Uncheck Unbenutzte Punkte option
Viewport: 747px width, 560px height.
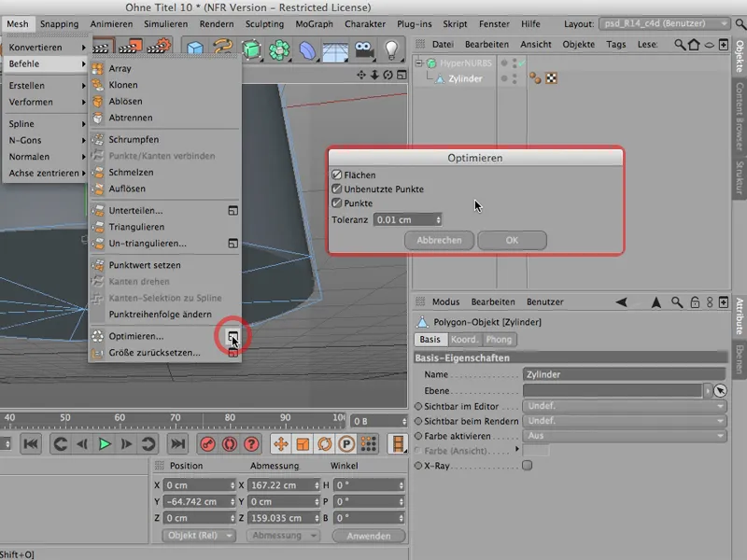coord(337,189)
